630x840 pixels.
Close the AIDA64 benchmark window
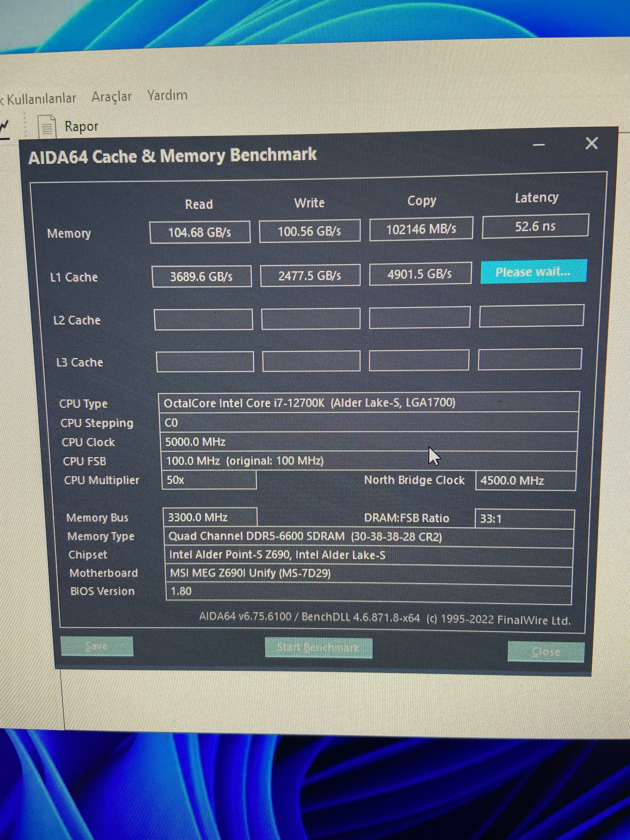[x=592, y=144]
